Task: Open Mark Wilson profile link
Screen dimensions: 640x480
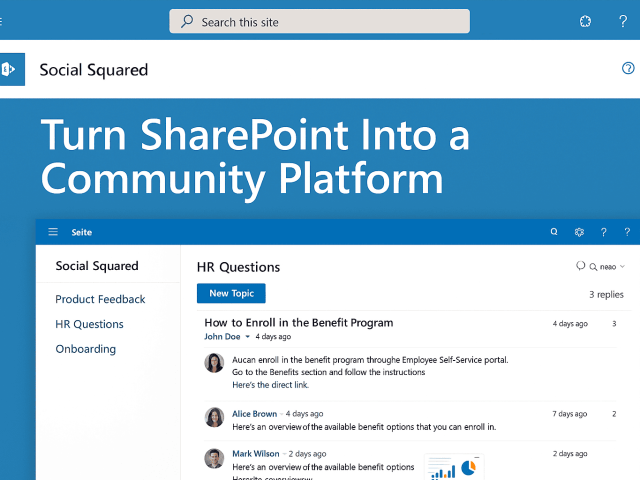Action: 256,454
